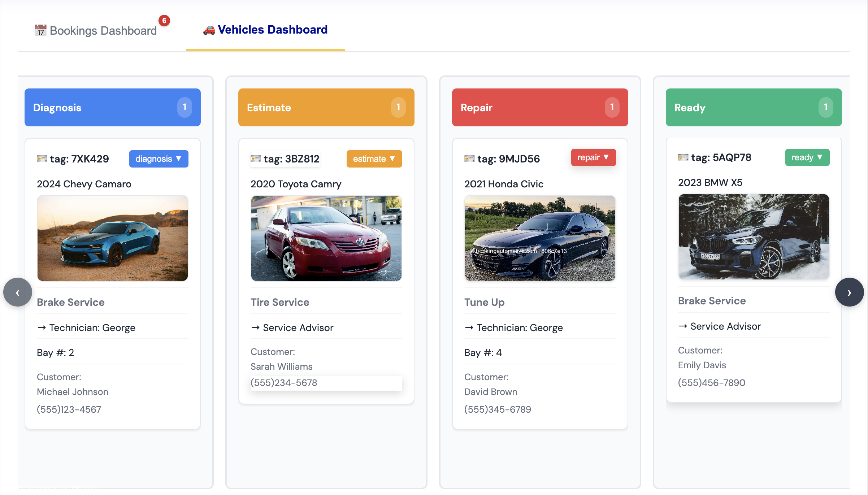
Task: Click the Diagnosis column header
Action: pos(113,107)
